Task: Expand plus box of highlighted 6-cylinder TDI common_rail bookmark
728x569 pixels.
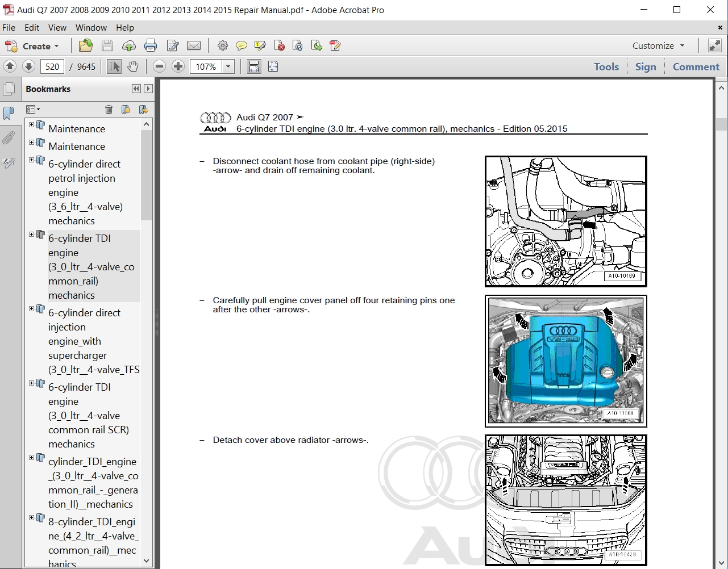Action: (x=32, y=235)
